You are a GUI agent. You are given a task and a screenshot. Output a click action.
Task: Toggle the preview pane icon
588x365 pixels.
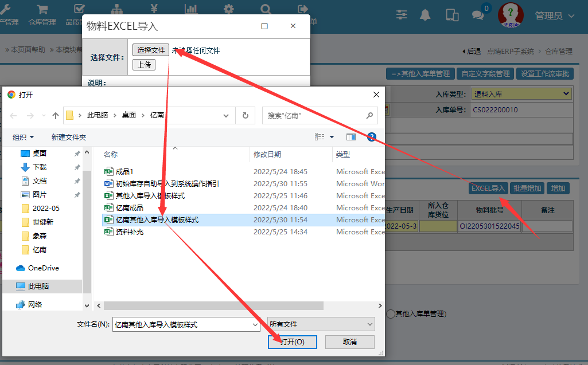(x=351, y=137)
